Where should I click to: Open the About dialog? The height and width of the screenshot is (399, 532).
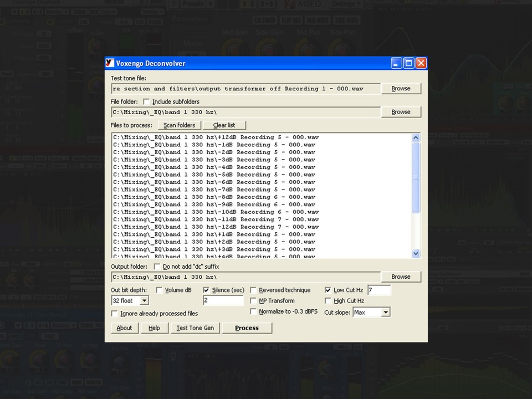click(x=125, y=328)
